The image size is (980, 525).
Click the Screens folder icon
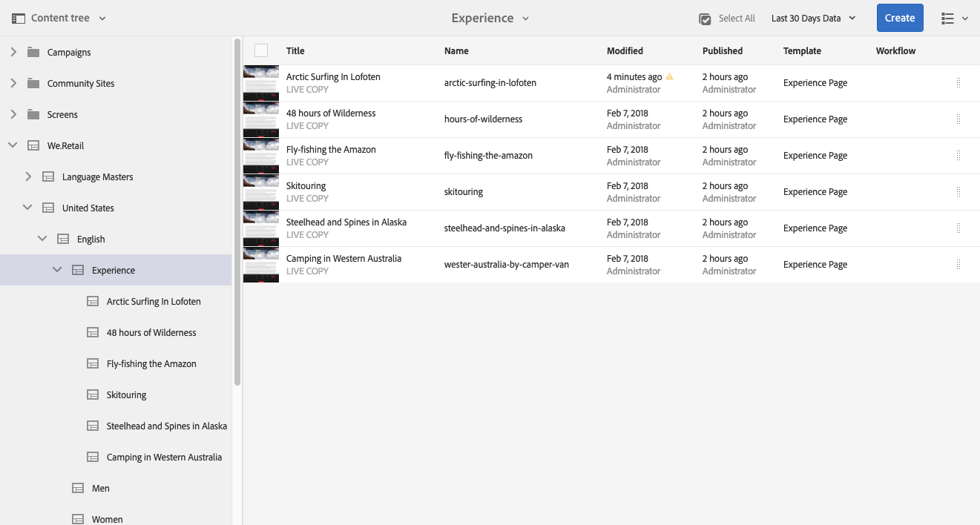click(x=33, y=114)
